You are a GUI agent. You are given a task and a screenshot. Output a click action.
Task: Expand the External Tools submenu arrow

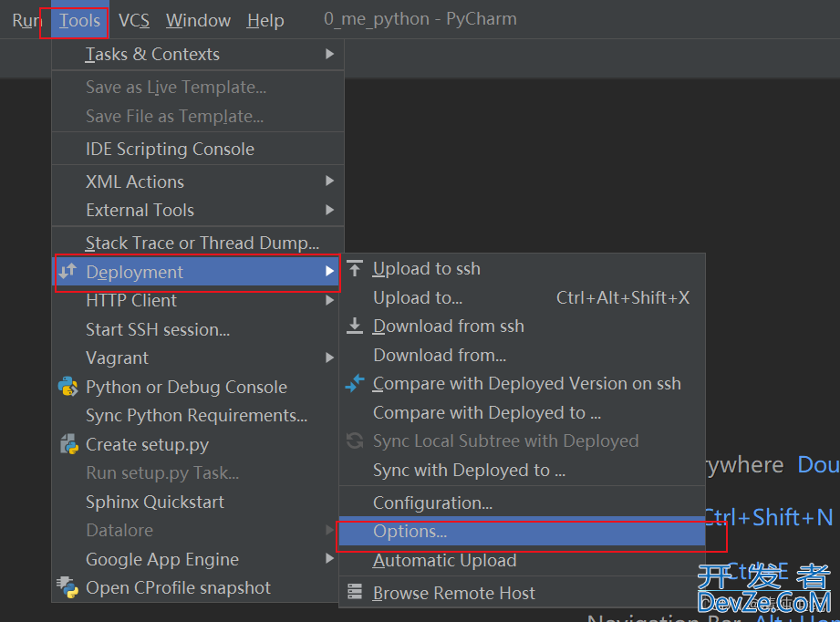330,210
